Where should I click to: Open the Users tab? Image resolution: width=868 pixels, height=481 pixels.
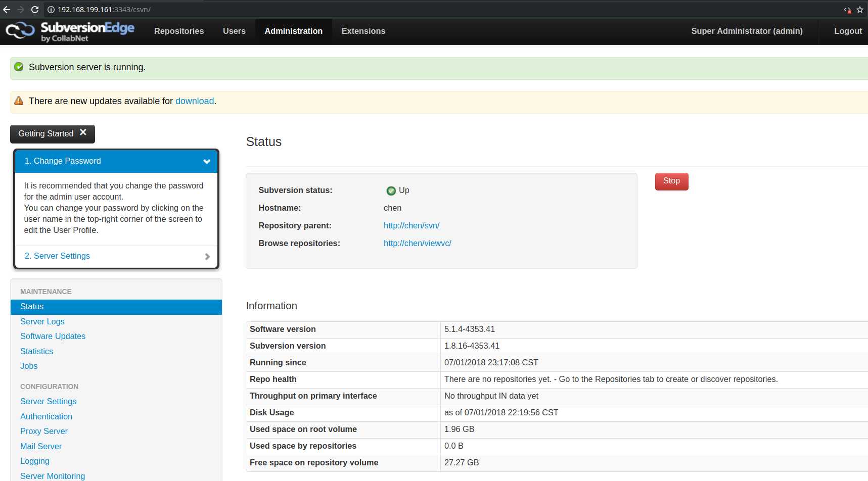(x=234, y=31)
